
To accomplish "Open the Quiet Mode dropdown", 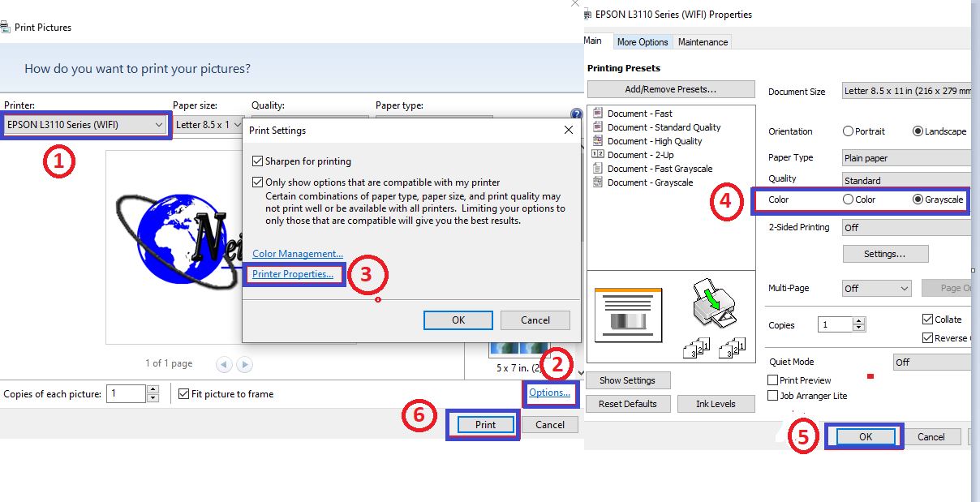I will pyautogui.click(x=932, y=363).
